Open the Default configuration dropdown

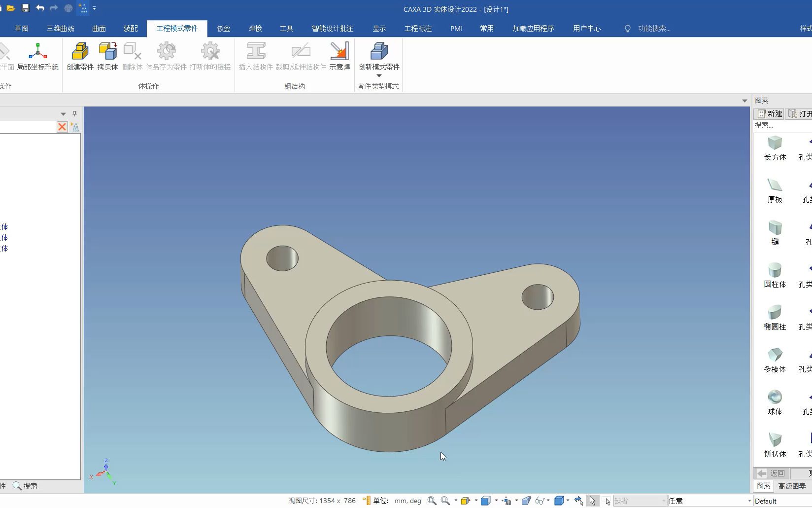(x=782, y=501)
